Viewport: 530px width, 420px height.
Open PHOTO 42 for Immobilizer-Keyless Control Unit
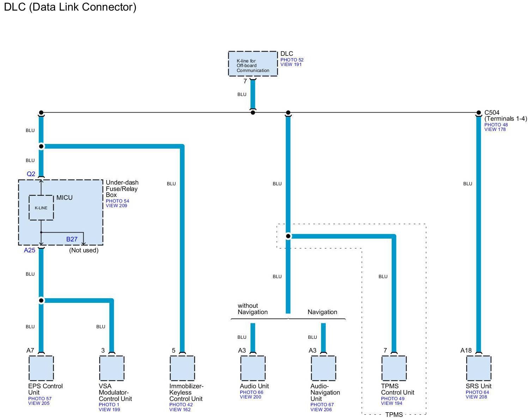181,405
